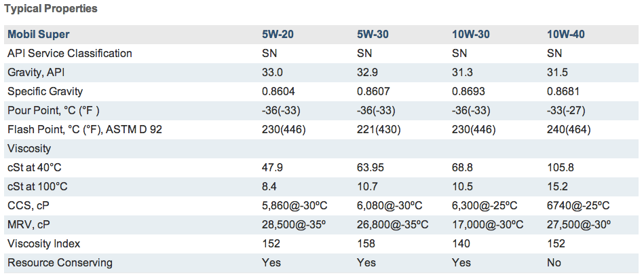Viewport: 644px width, 280px height.
Task: Click the 15.2 cSt at 100°C value
Action: click(x=558, y=187)
